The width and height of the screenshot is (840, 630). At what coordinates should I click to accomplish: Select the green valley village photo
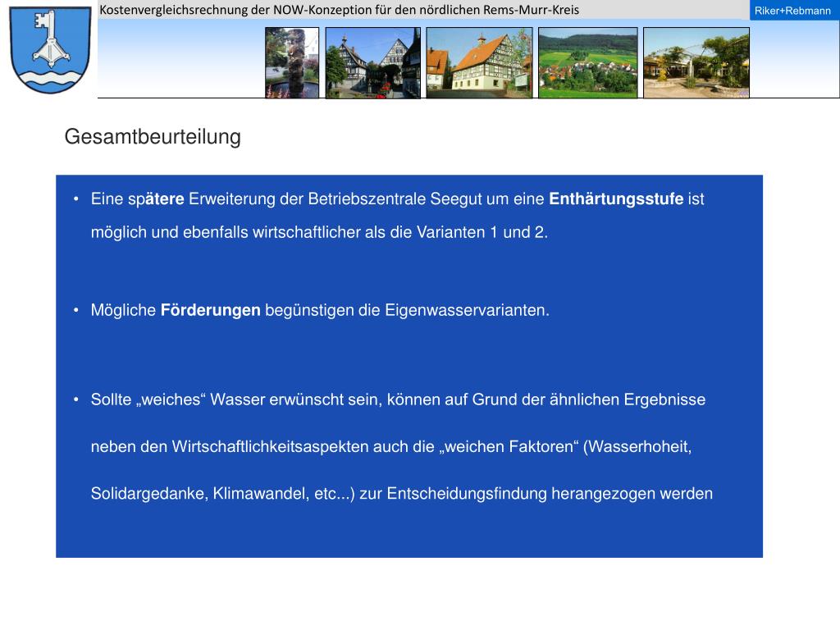(x=587, y=62)
